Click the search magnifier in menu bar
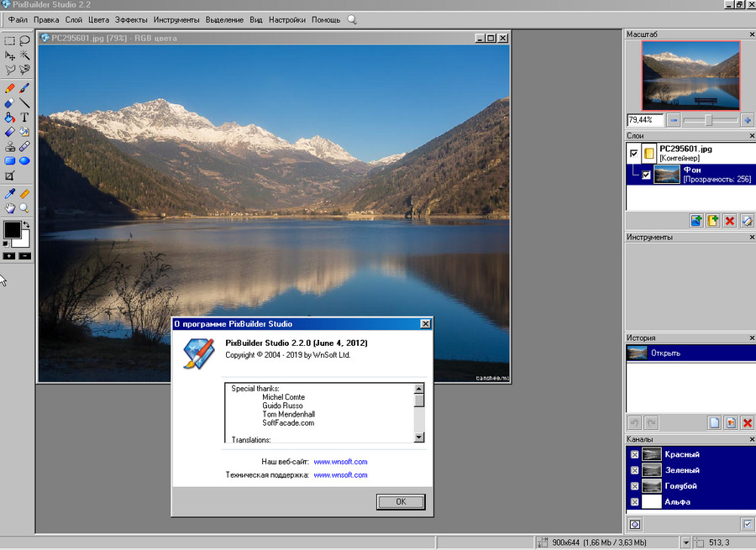Screen dimensions: 756x550 [x=353, y=20]
